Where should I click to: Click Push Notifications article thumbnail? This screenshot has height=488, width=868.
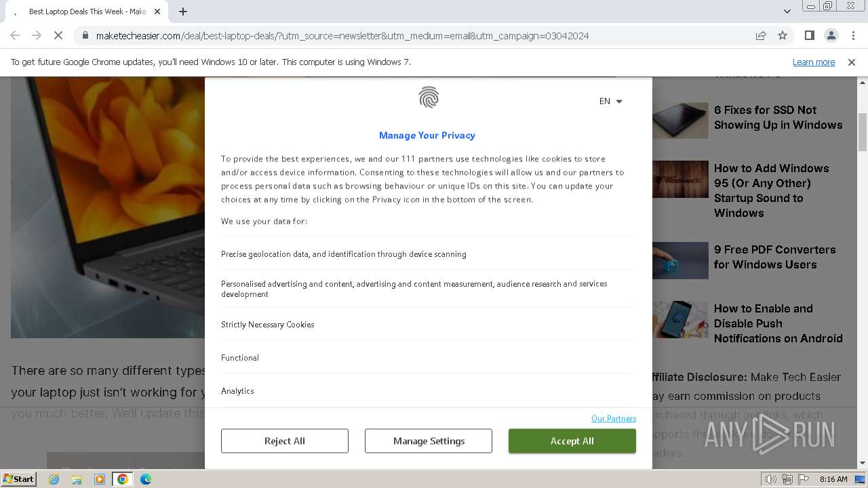(x=680, y=319)
